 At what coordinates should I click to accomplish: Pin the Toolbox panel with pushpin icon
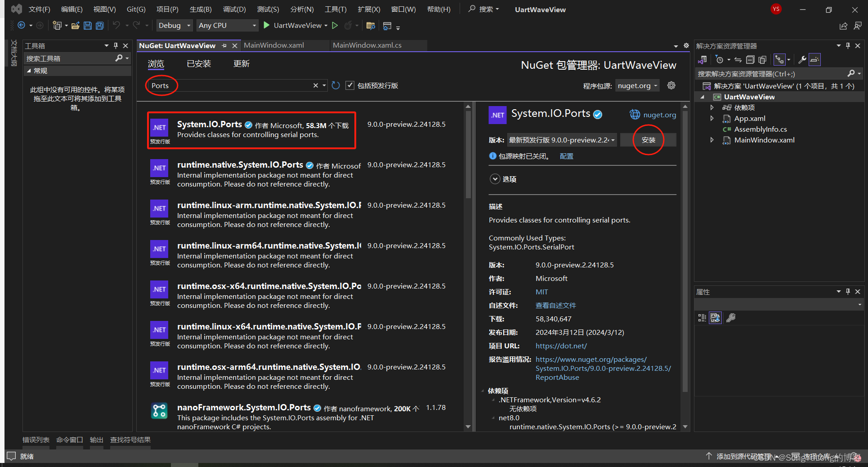pos(116,45)
